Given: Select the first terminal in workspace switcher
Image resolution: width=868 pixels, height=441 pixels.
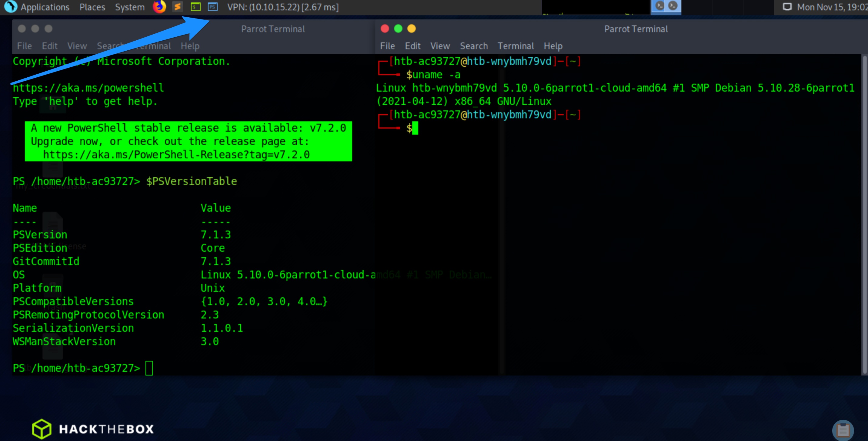Looking at the screenshot, I should pyautogui.click(x=659, y=6).
